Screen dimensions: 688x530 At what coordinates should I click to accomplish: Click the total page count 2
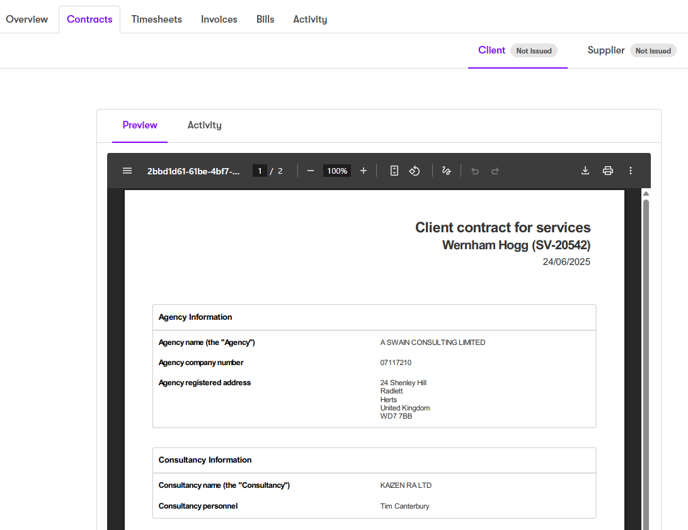coord(280,171)
